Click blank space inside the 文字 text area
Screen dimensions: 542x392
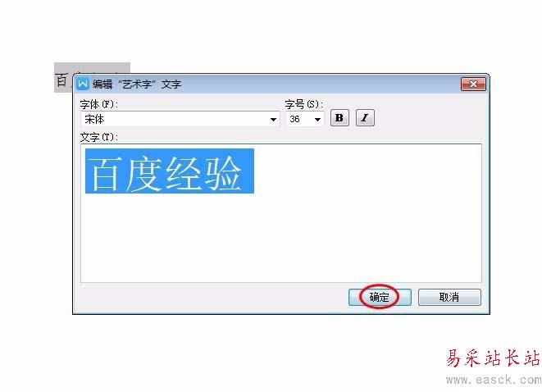point(280,239)
